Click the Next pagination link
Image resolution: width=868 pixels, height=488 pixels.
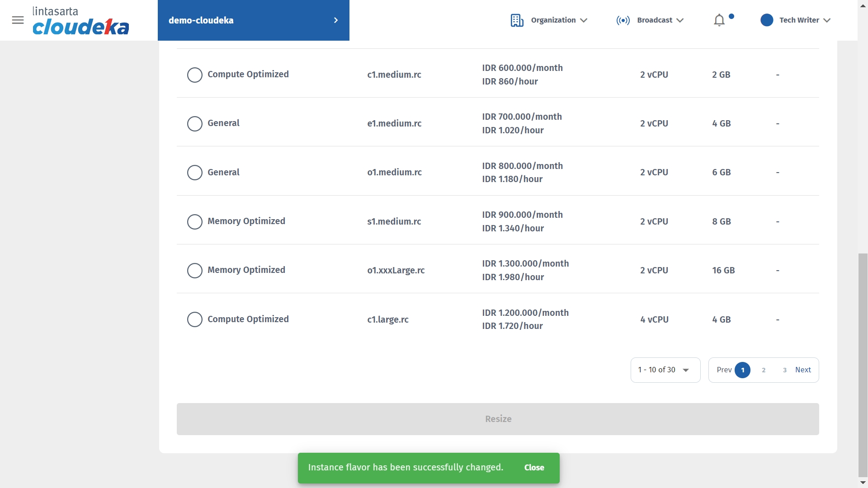[803, 370]
